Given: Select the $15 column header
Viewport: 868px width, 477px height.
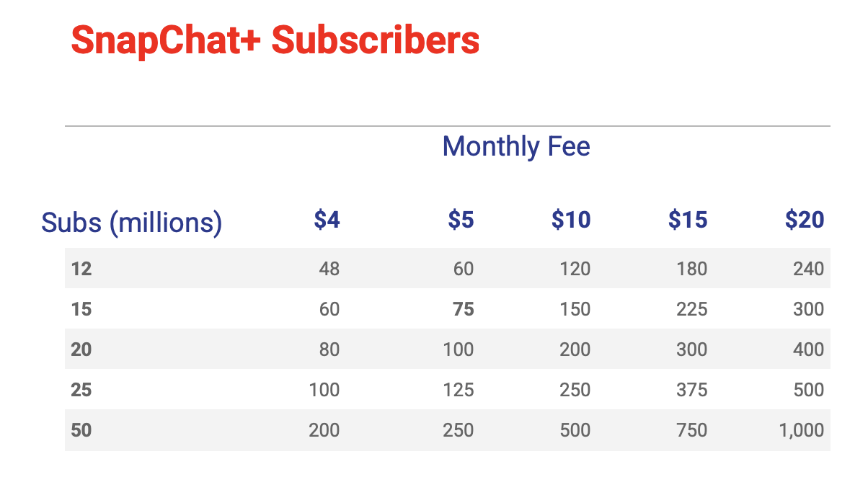Looking at the screenshot, I should 688,220.
